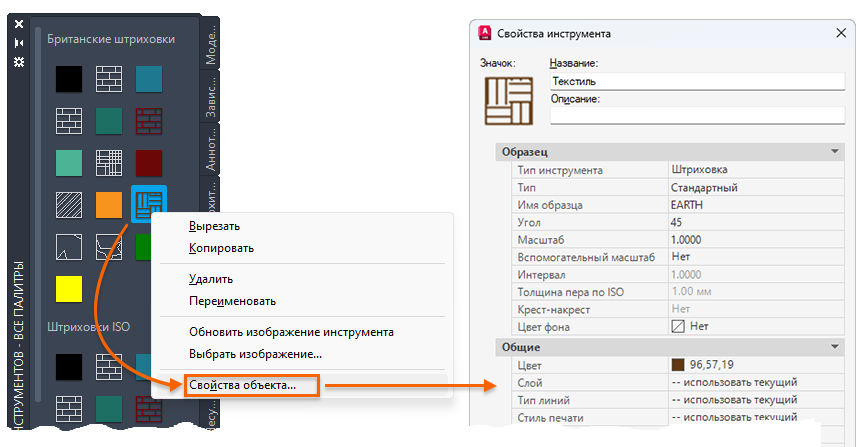Collapse the Общие section
Screen dimensions: 856x447
coord(833,347)
